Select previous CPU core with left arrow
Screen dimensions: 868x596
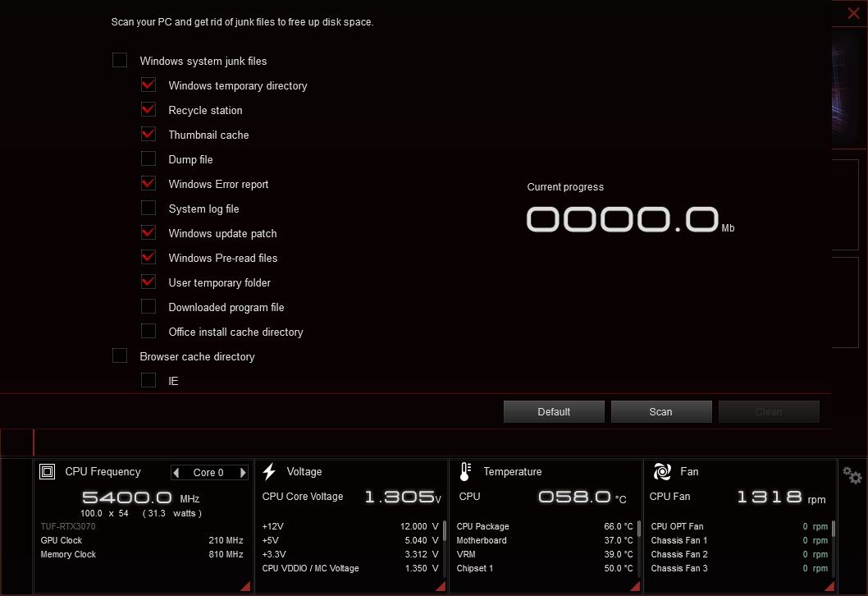click(x=176, y=473)
